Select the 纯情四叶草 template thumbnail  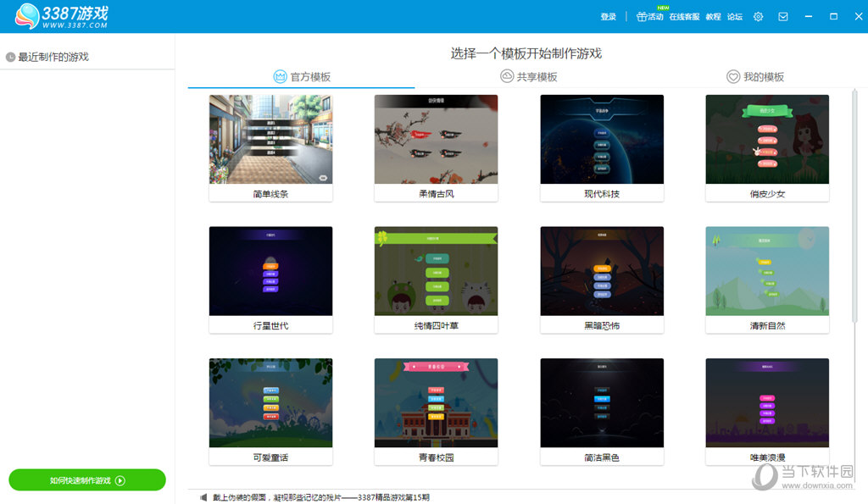coord(437,271)
